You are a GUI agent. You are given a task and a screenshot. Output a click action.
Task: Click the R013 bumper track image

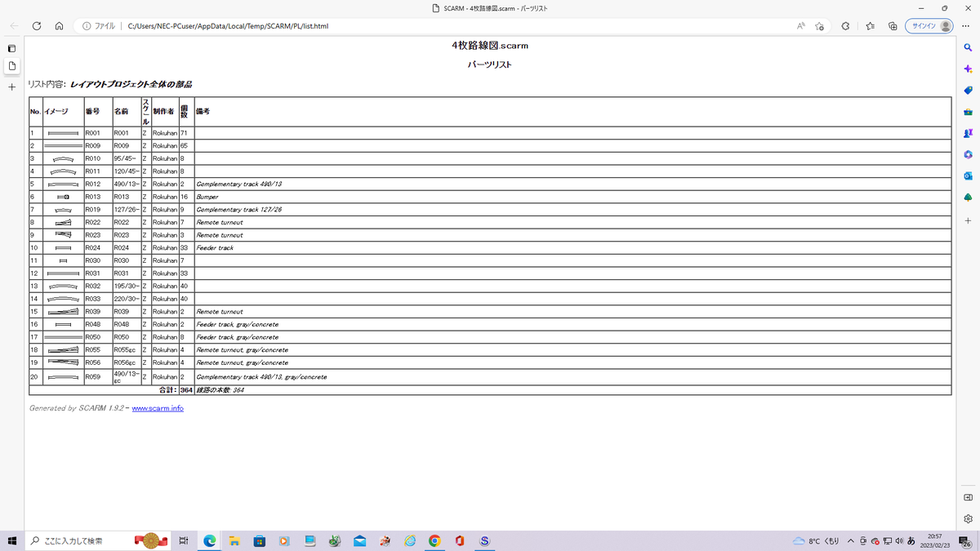click(x=63, y=197)
